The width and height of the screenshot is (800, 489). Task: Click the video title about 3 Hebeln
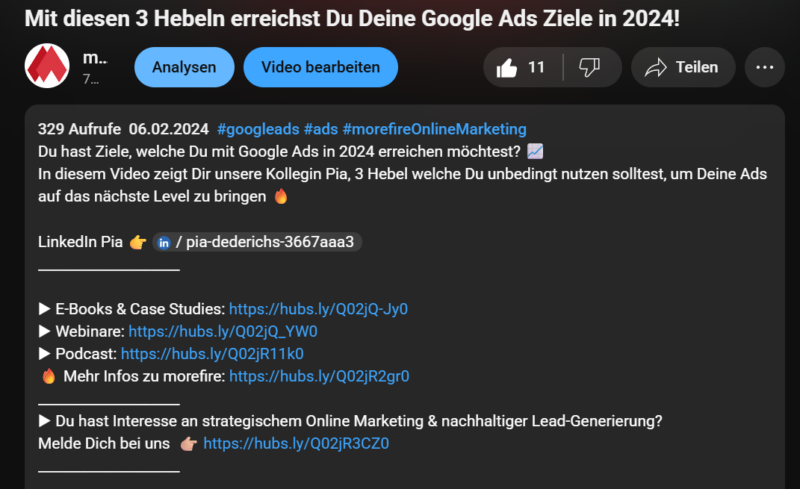(352, 19)
